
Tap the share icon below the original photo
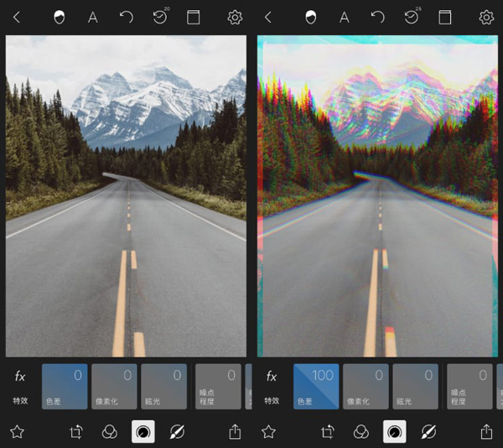(x=235, y=431)
